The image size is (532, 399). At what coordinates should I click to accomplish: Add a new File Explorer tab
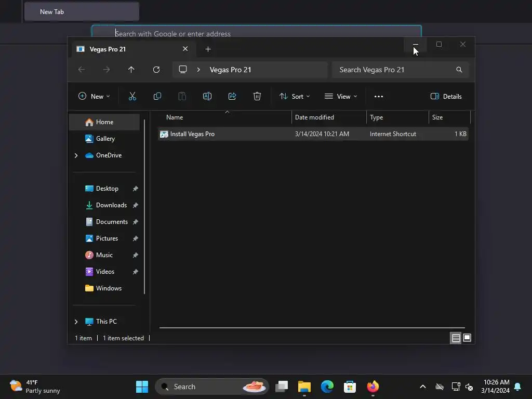point(208,49)
